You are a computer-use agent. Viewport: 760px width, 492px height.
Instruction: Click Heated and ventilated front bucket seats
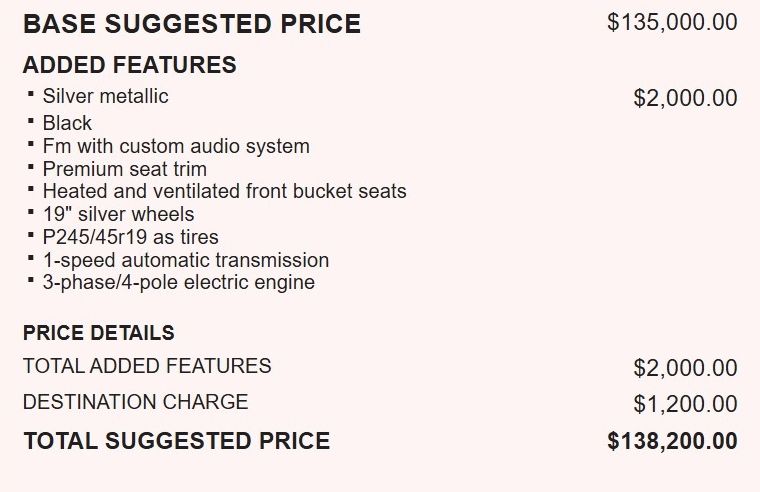[224, 191]
